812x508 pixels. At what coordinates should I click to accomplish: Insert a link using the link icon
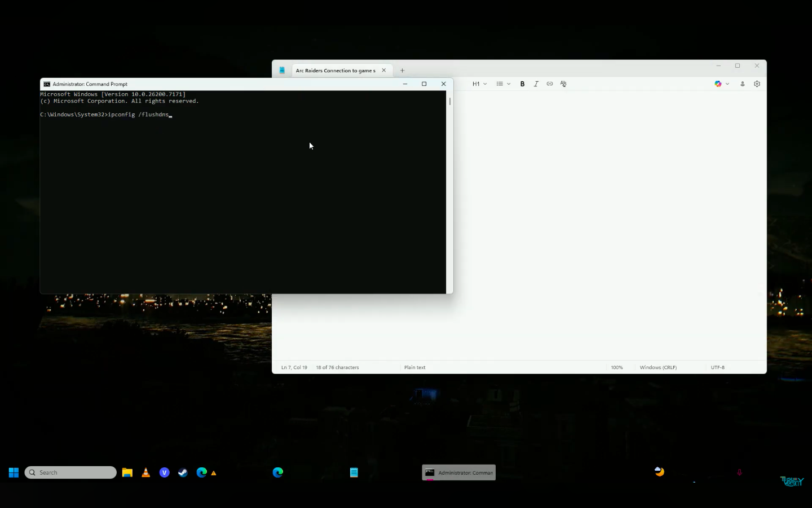(549, 84)
